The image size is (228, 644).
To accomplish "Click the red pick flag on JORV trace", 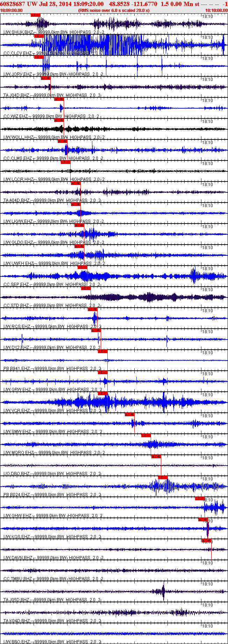I will tap(39, 57).
